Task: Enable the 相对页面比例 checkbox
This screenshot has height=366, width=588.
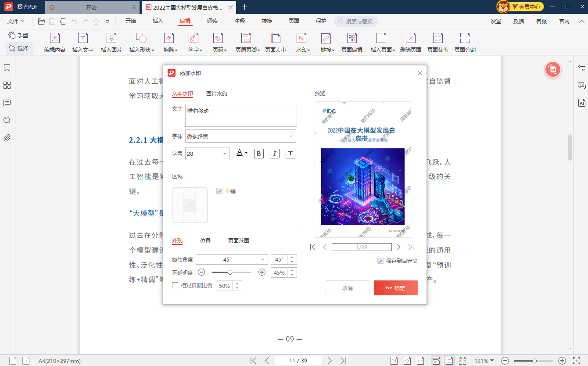Action: click(175, 285)
